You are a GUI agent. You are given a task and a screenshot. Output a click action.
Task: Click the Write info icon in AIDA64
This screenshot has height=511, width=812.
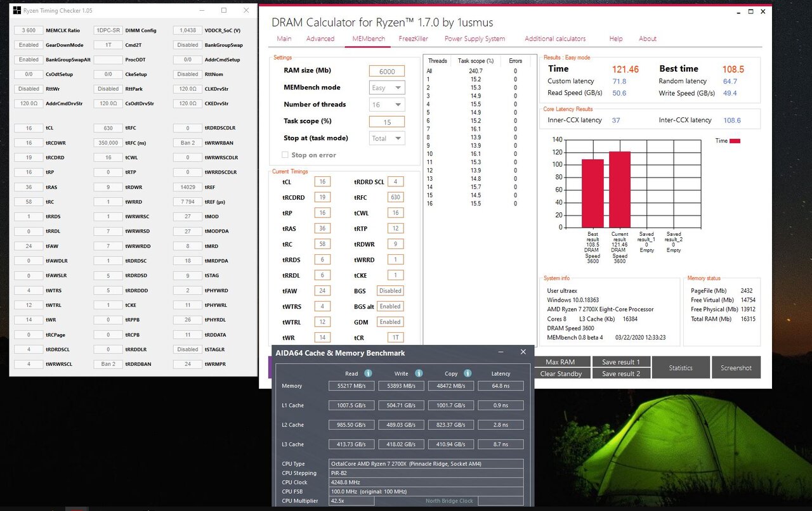pos(419,373)
